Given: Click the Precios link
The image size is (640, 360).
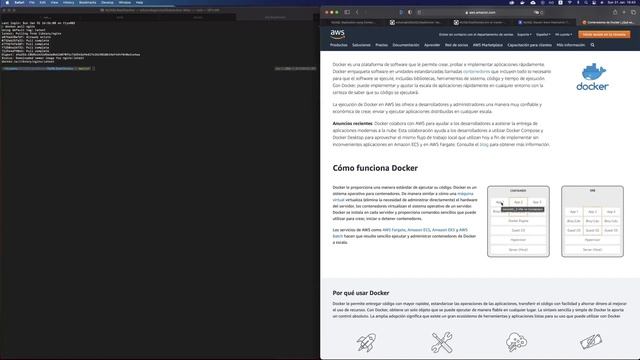Looking at the screenshot, I should pyautogui.click(x=381, y=45).
